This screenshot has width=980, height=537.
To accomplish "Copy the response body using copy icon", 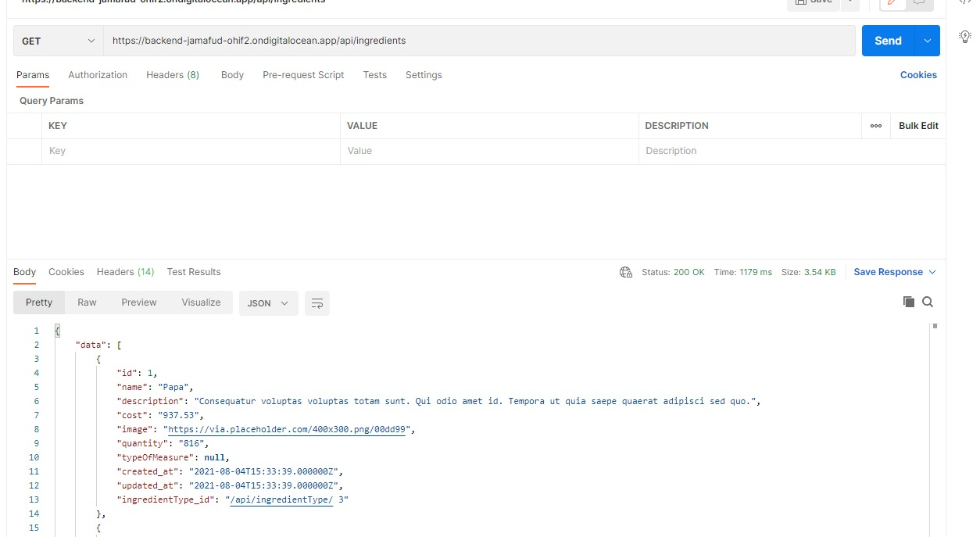I will tap(909, 300).
